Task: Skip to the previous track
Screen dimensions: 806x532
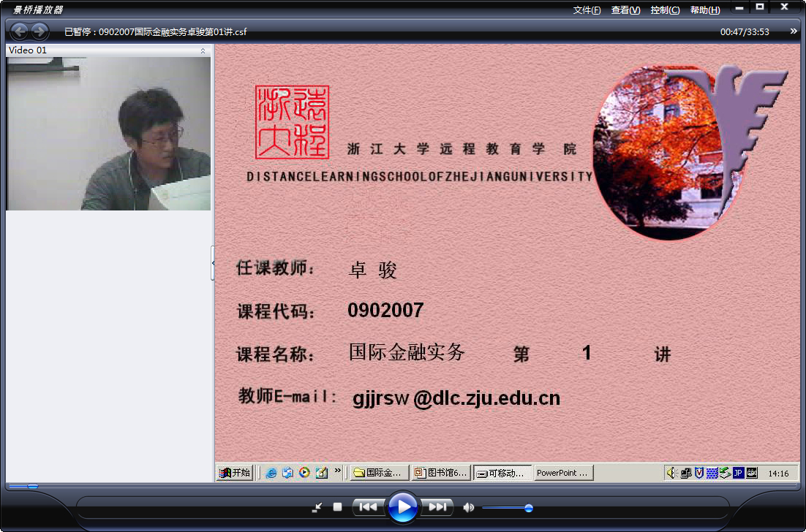Action: click(x=368, y=507)
